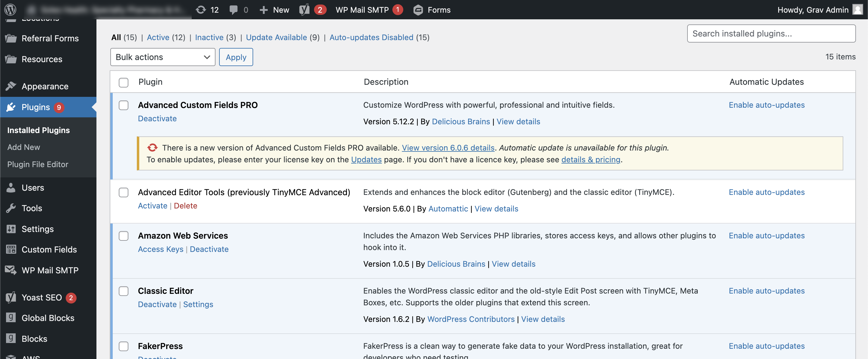
Task: Click the Global Blocks sidebar icon
Action: (11, 318)
